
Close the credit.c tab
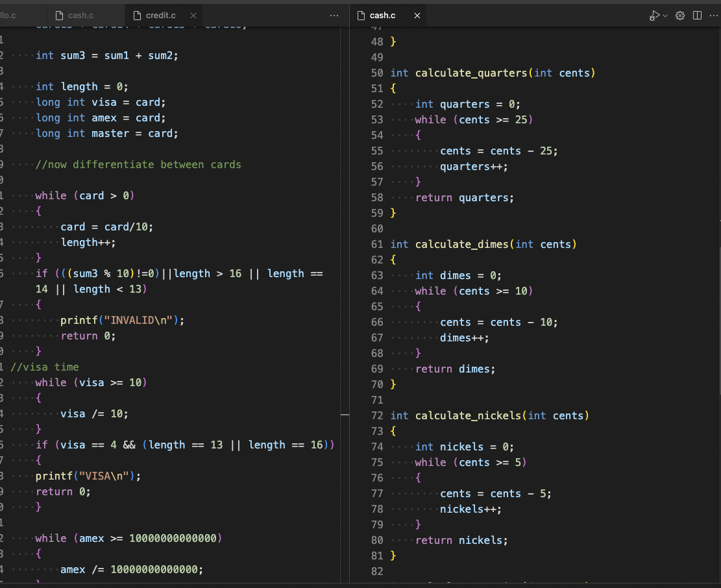pos(193,16)
